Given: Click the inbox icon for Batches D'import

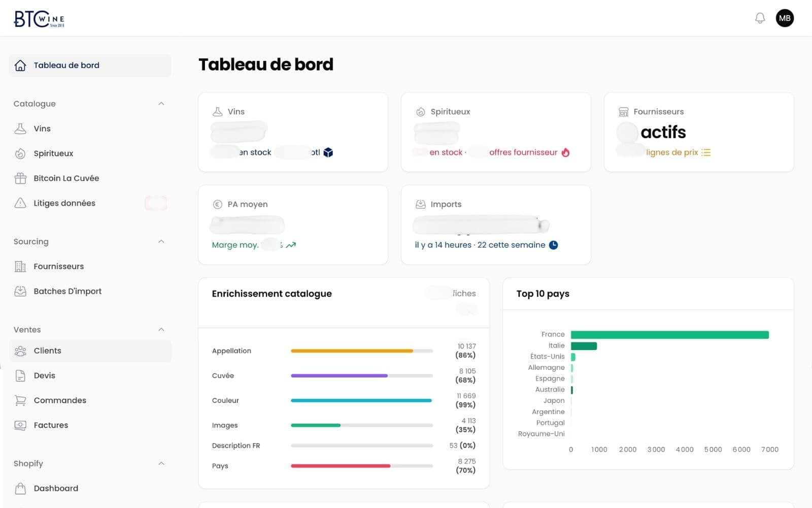Looking at the screenshot, I should (20, 291).
